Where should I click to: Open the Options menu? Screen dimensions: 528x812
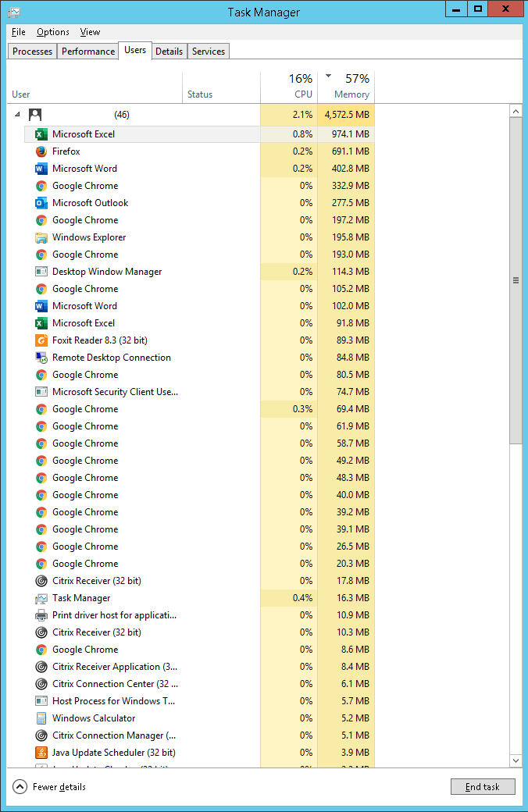(x=53, y=32)
